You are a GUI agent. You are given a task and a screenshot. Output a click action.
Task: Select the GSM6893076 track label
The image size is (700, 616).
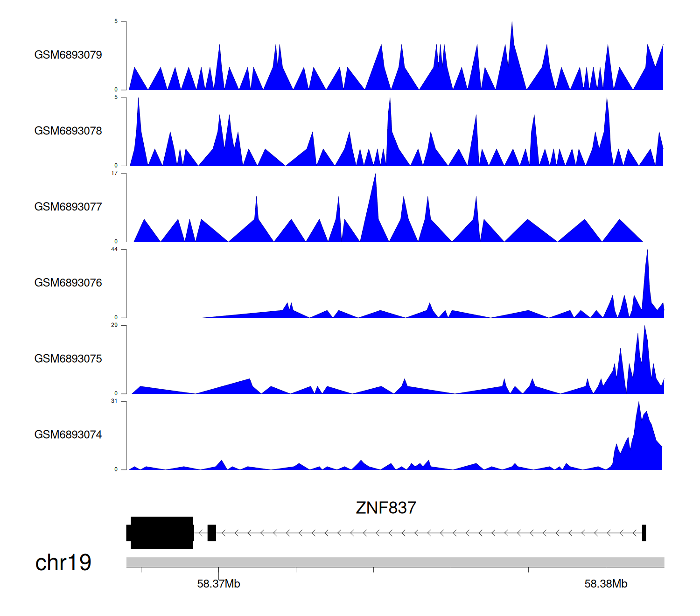coord(68,283)
